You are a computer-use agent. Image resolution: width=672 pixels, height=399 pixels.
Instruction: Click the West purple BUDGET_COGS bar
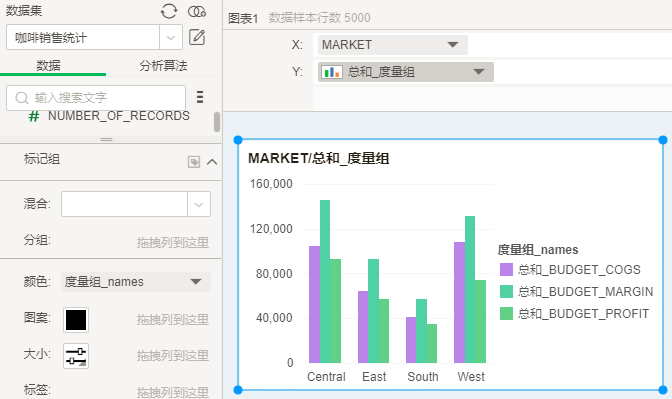[459, 303]
